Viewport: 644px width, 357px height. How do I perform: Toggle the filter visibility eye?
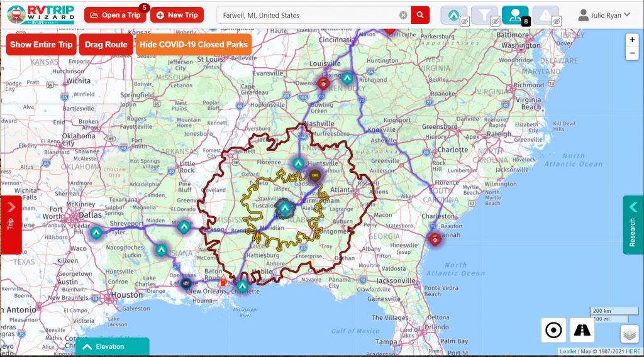[x=496, y=21]
